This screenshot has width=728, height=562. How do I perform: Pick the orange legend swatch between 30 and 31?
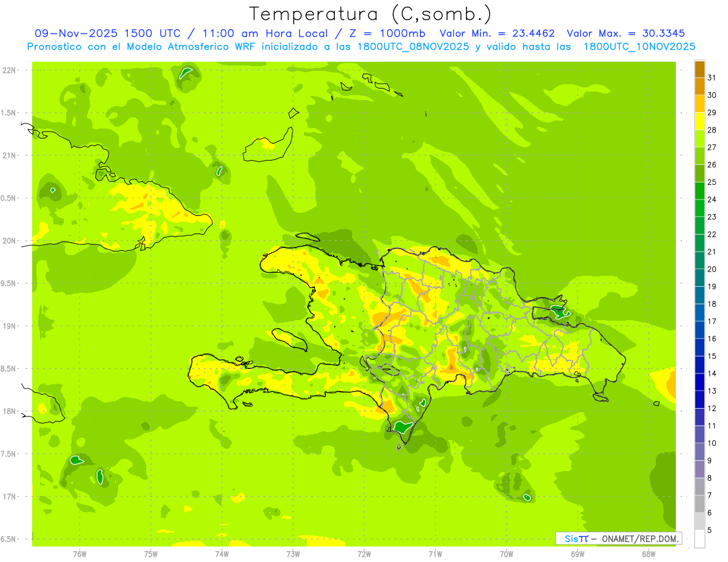[x=699, y=86]
